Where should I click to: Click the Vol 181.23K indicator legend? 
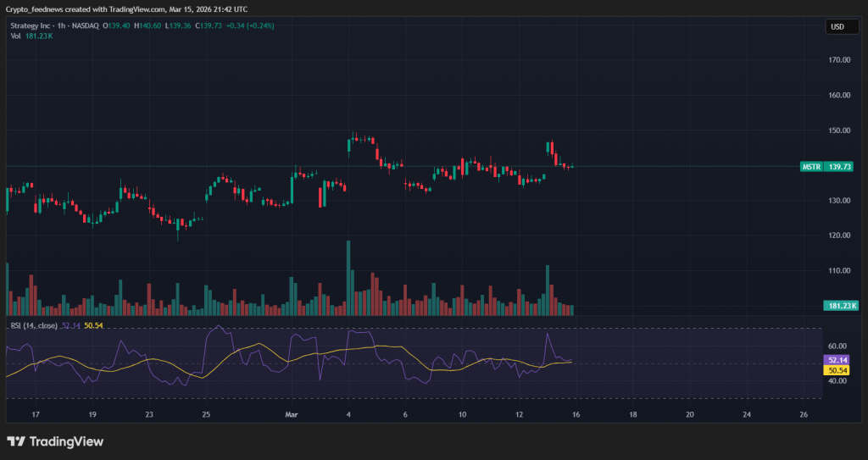point(31,36)
